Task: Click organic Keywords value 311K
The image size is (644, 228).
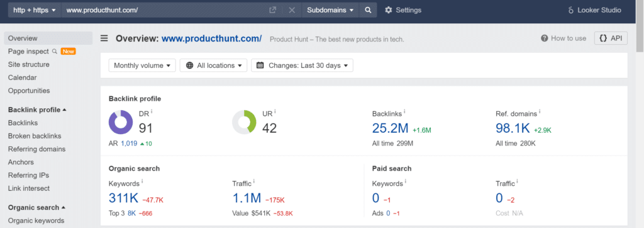Action: 124,198
